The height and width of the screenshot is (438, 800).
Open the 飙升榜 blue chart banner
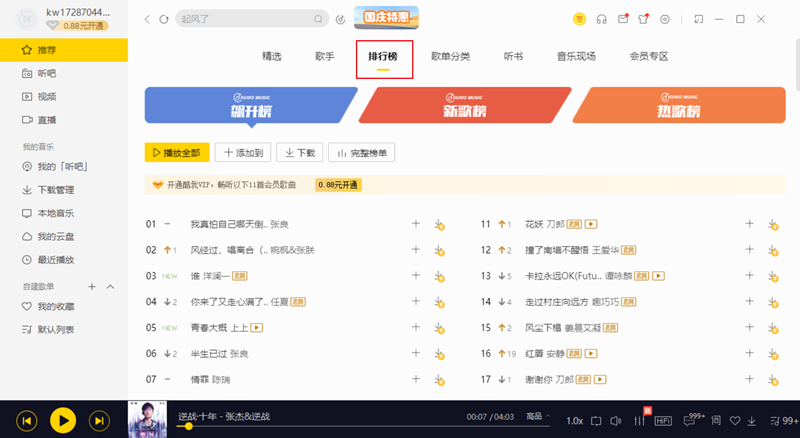point(251,105)
